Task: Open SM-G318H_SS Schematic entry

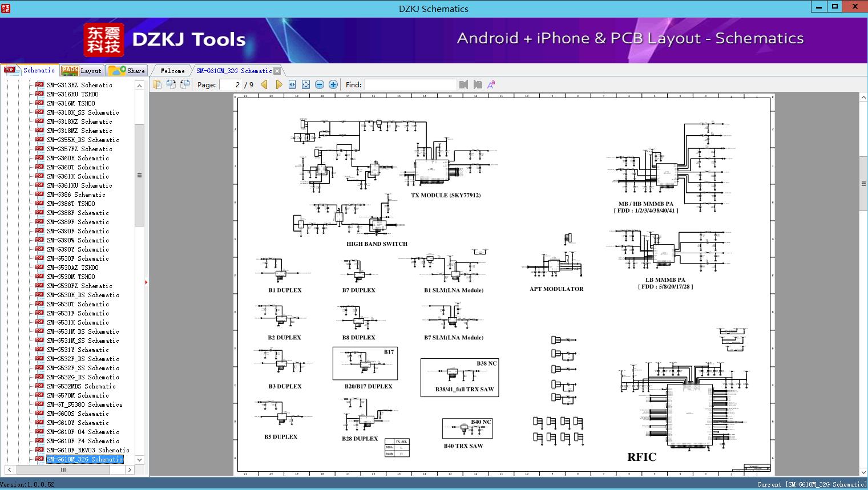Action: pos(83,112)
